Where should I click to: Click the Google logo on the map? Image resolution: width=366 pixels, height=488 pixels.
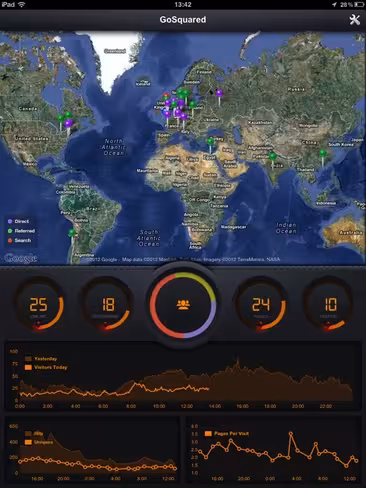point(21,258)
